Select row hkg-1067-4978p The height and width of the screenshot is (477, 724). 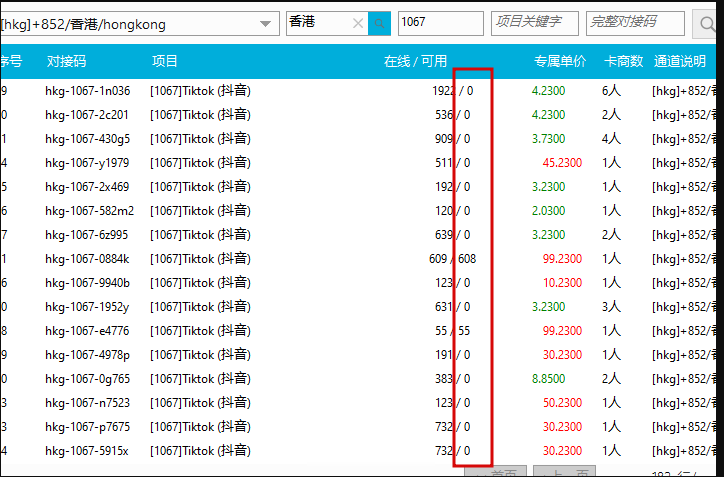(x=358, y=355)
